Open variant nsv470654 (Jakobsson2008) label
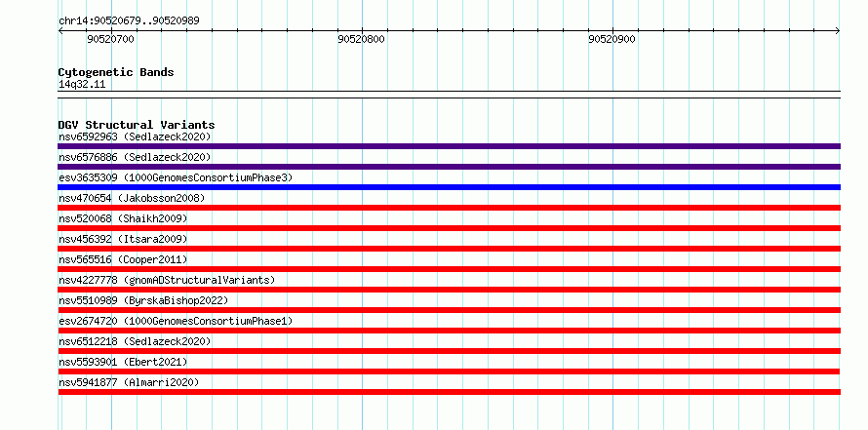 [132, 198]
